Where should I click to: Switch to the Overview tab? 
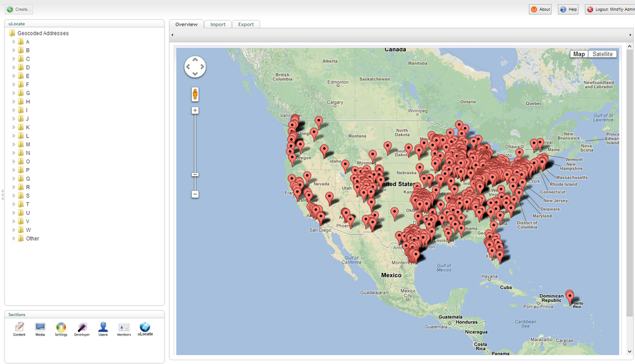pyautogui.click(x=186, y=24)
